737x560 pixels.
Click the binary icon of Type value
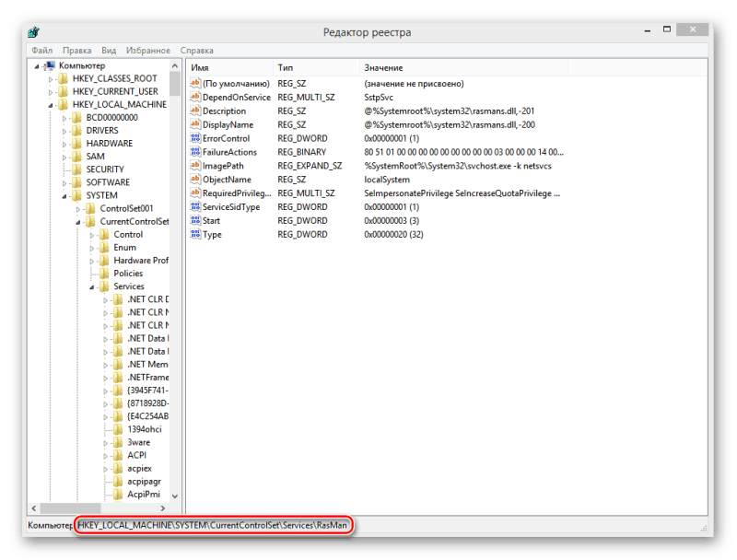pos(195,234)
